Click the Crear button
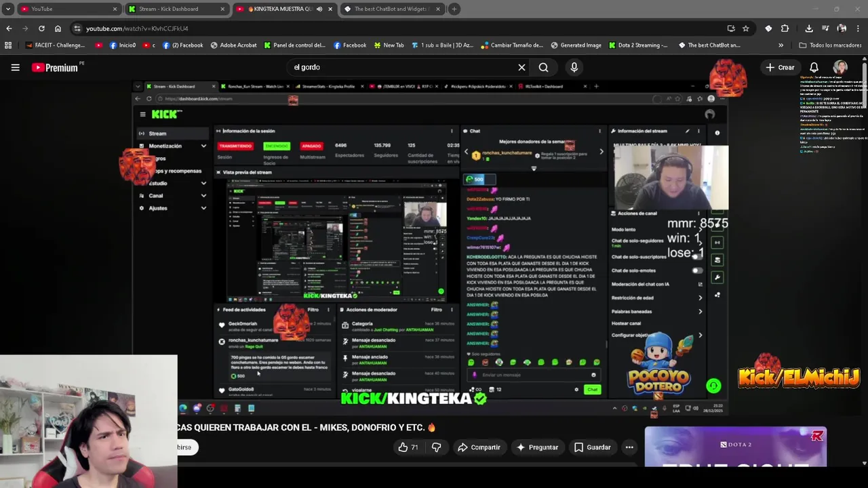Viewport: 868px width, 488px height. (780, 67)
